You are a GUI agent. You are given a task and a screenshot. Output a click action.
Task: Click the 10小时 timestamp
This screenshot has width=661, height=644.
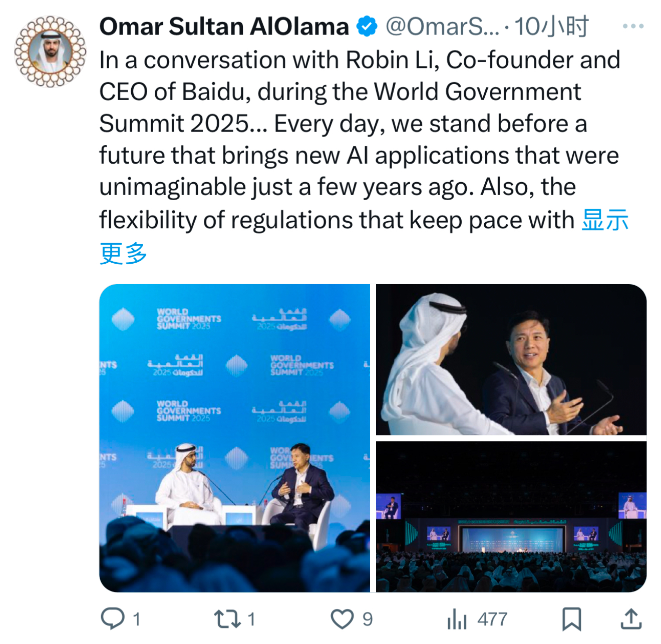click(x=551, y=27)
